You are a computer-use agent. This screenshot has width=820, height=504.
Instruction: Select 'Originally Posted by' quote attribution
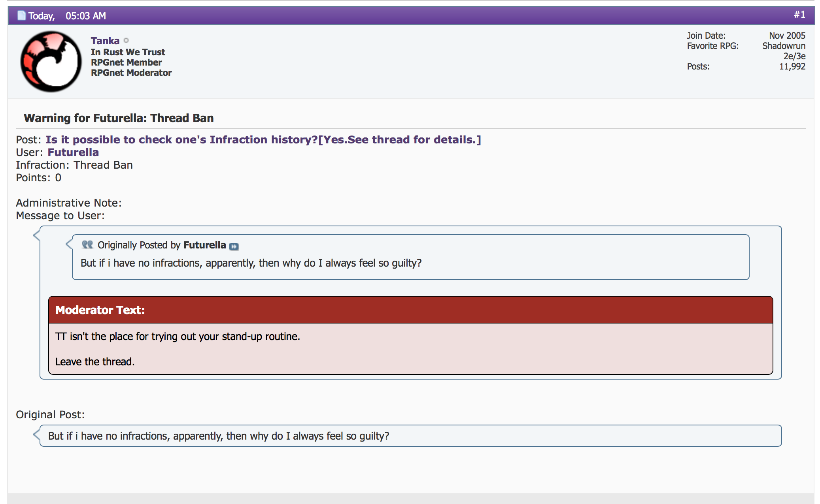[139, 245]
